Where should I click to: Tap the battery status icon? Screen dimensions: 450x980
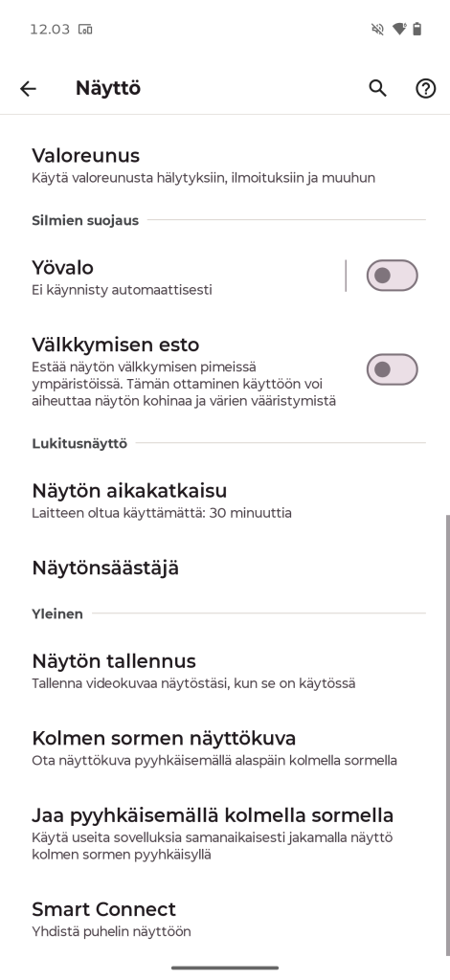[x=417, y=29]
